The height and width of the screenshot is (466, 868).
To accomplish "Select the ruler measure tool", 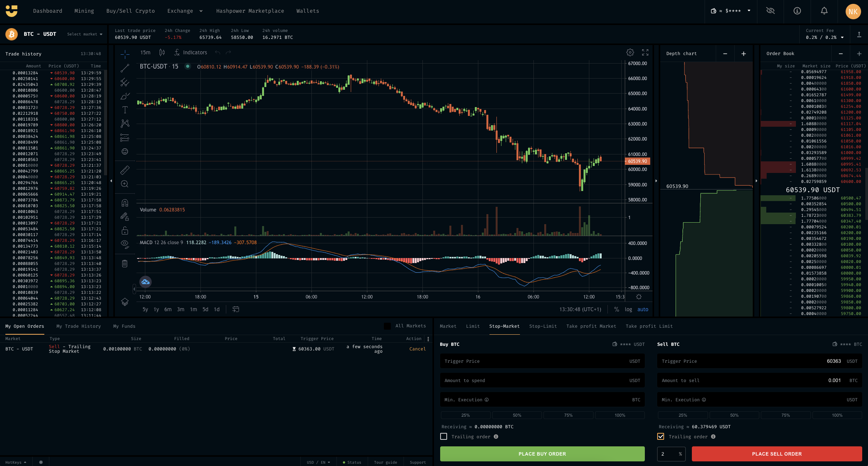I will 125,170.
